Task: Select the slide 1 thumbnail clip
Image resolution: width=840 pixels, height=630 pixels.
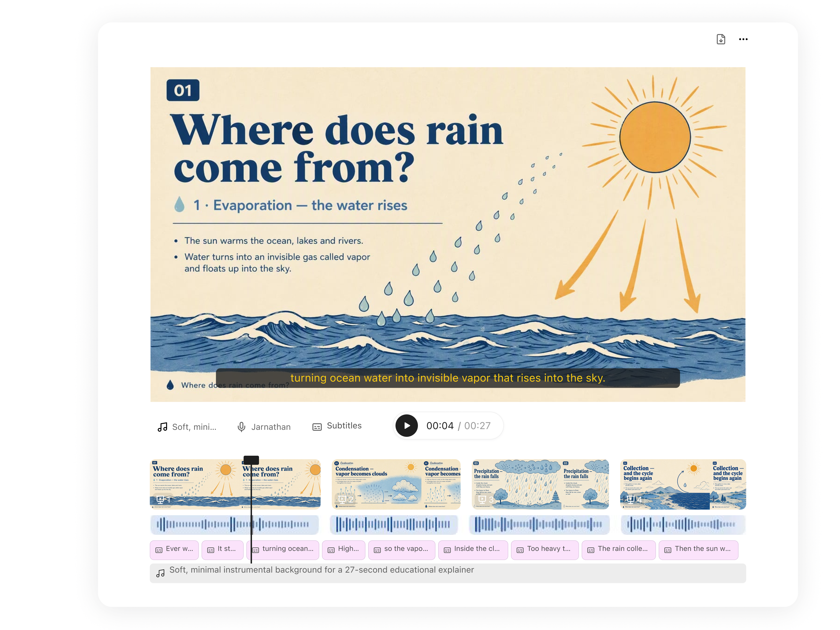Action: 235,484
